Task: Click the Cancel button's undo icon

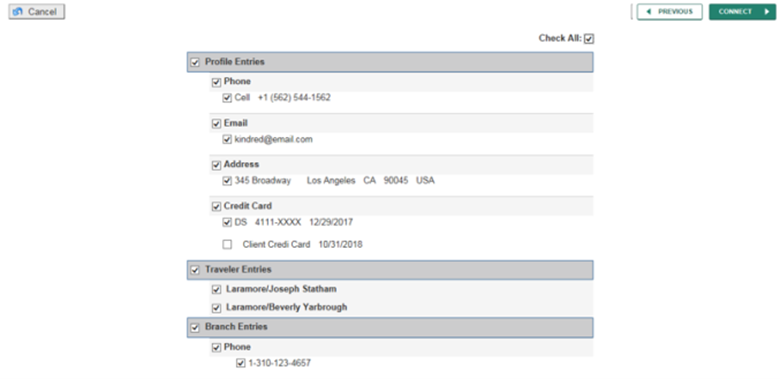Action: [x=18, y=11]
